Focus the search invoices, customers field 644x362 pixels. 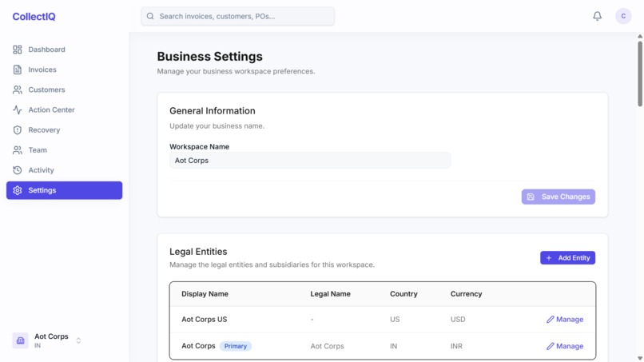[237, 16]
